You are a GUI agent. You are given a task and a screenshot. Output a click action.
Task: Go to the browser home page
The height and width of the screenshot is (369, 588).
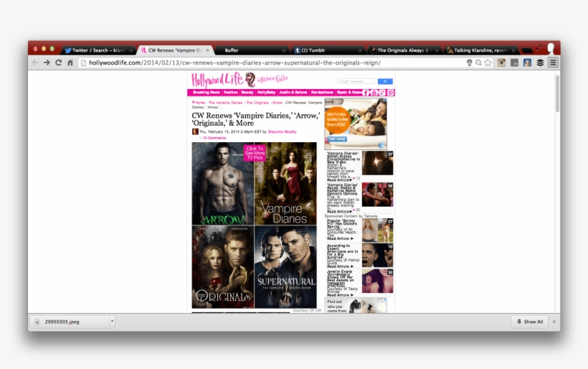point(70,62)
